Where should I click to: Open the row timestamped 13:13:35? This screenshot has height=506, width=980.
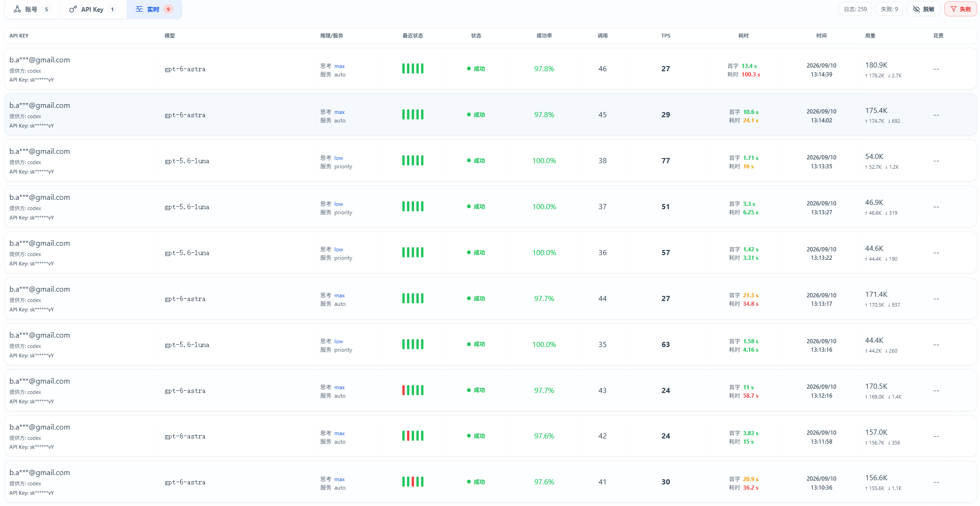pos(490,161)
